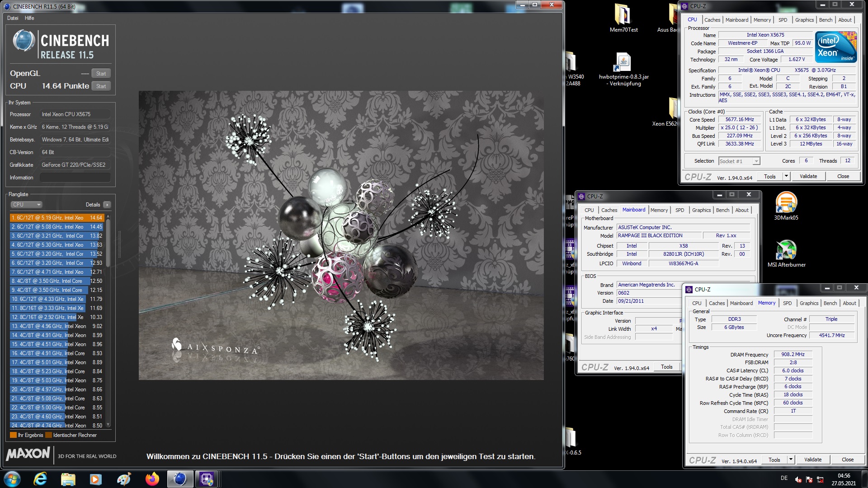
Task: Open SPD tab in the CPU-Z Mainboard window
Action: (x=679, y=210)
